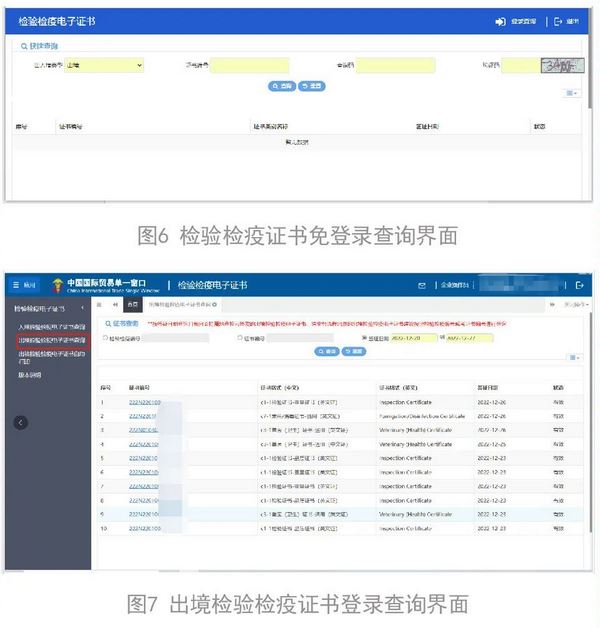Click vertical scrollbar of lower window
Viewport: 600px width, 628px height.
[x=590, y=423]
